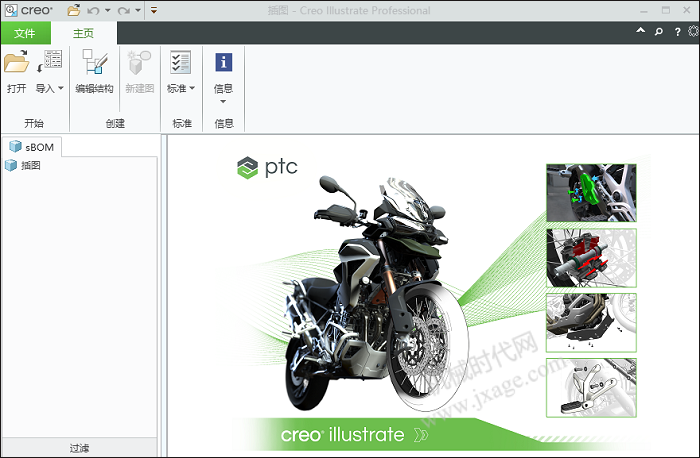Click the 信息 (Information) icon

[224, 62]
